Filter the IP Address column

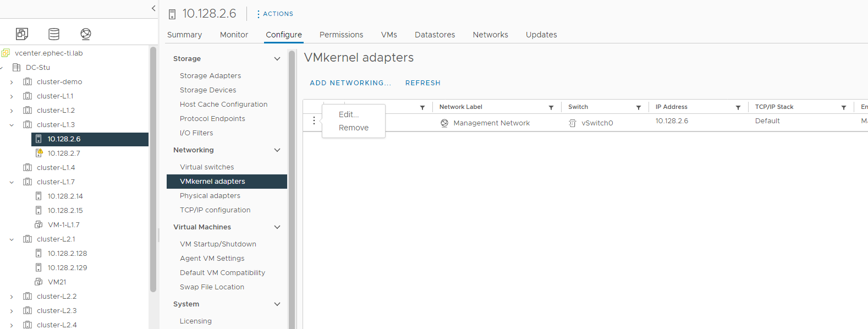738,108
